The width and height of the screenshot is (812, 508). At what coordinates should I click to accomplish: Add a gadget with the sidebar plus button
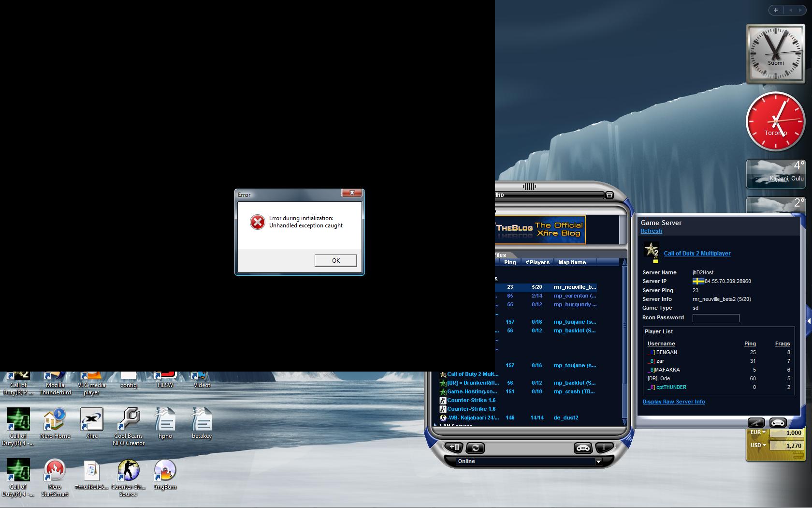pos(776,10)
